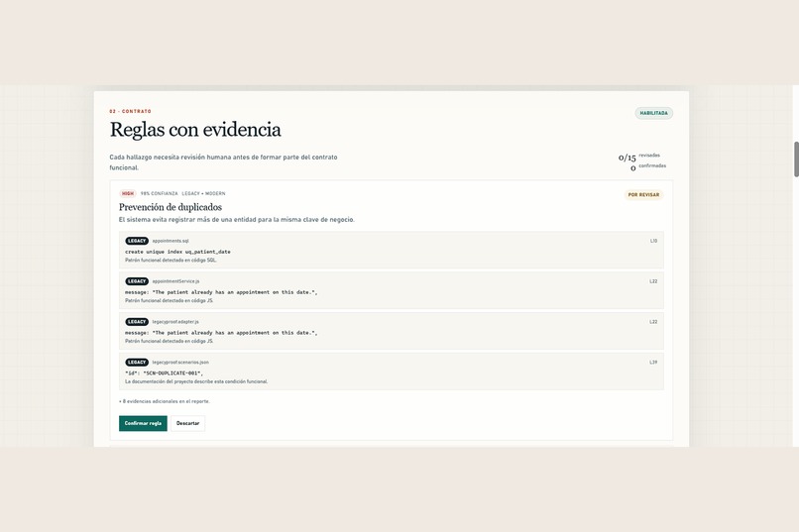Click line number L39 of legacyproof.scenarios.json

tap(653, 362)
